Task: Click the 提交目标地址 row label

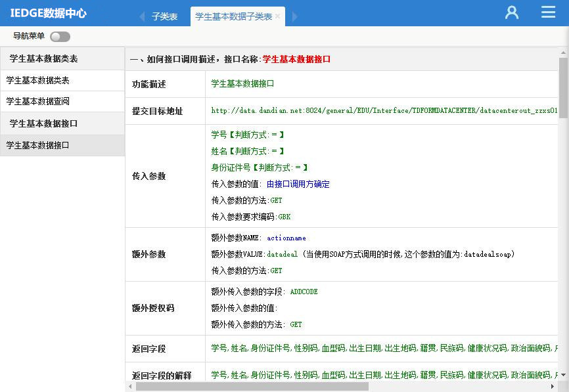Action: pyautogui.click(x=157, y=112)
